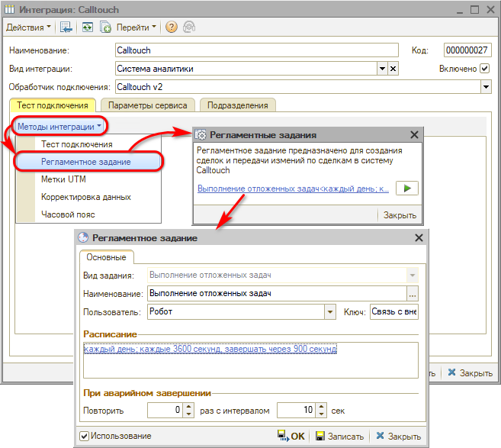Screen dimensions: 501x448
Task: Open the Методы интеграции dropdown menu
Action: tap(59, 127)
